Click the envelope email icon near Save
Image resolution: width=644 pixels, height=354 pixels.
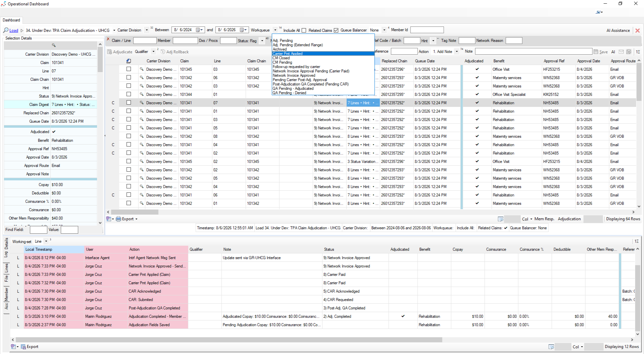point(621,52)
